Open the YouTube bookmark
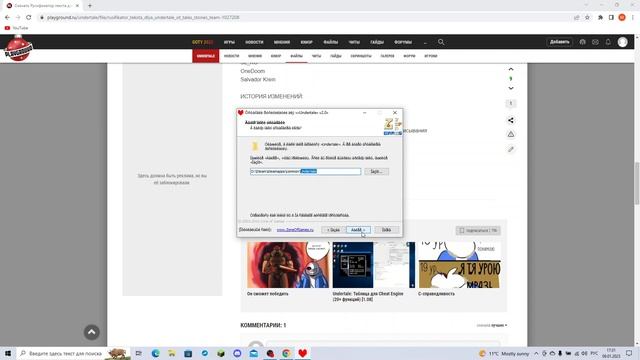Image resolution: width=640 pixels, height=360 pixels. point(16,28)
